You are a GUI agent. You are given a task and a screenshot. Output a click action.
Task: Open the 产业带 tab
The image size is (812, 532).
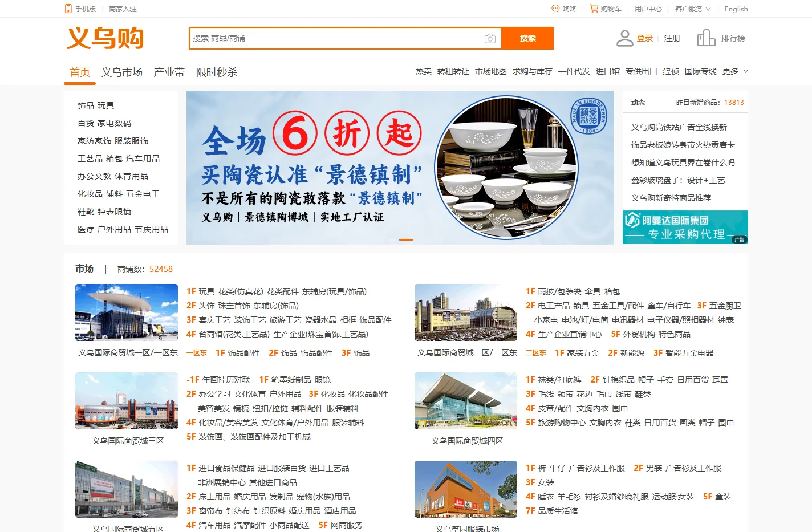point(169,72)
